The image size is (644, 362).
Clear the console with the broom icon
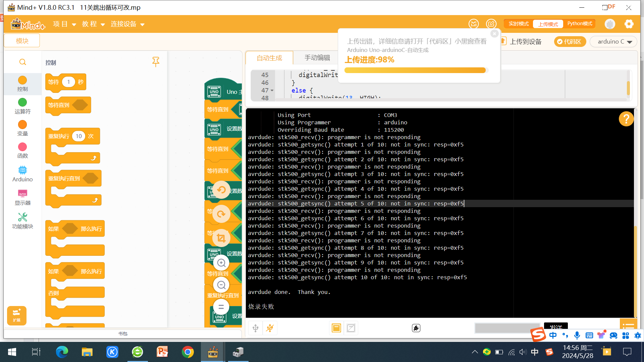416,328
